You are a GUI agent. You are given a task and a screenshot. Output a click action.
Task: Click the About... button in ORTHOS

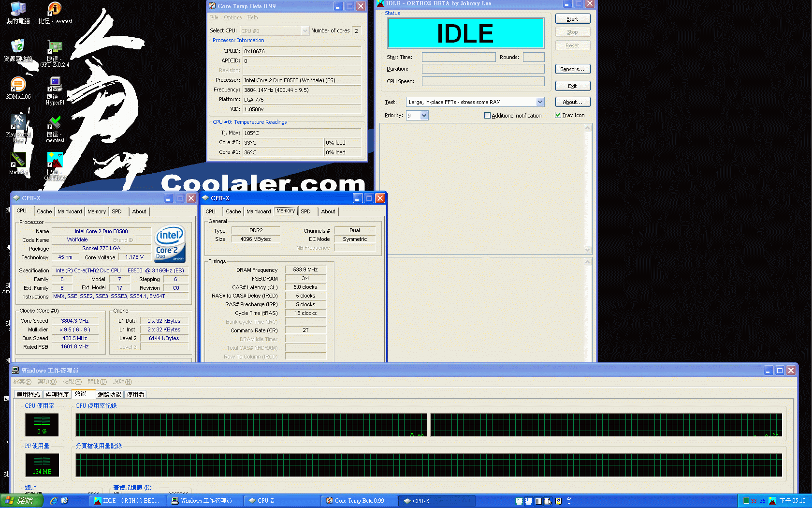coord(572,102)
